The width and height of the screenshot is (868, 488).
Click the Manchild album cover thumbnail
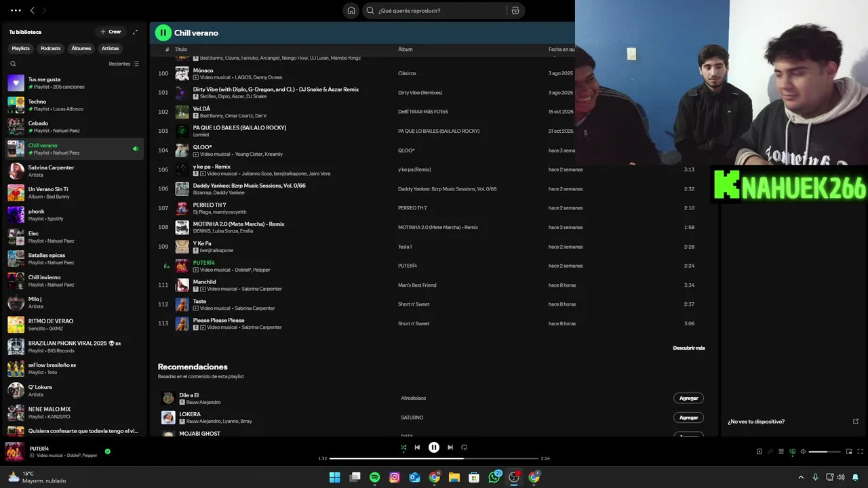pyautogui.click(x=182, y=285)
